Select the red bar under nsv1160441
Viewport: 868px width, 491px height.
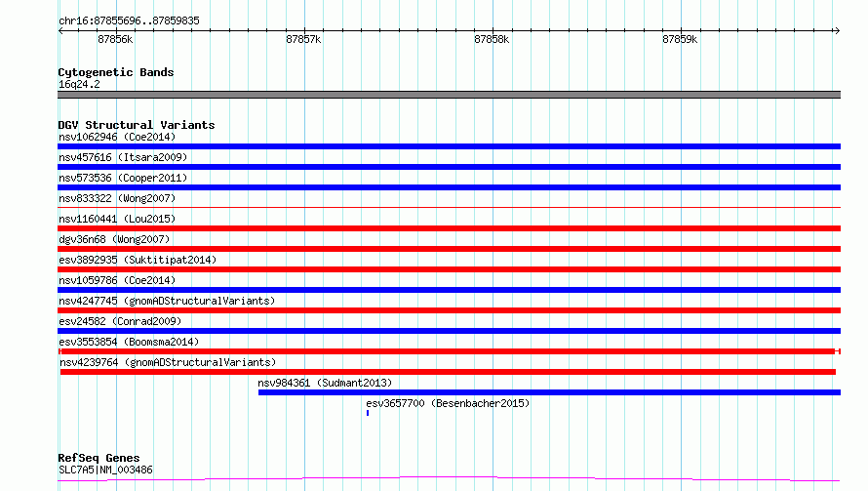click(x=449, y=228)
